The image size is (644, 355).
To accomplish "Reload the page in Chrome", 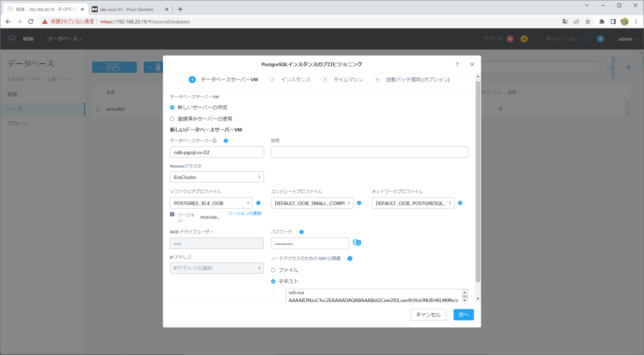I will [31, 21].
